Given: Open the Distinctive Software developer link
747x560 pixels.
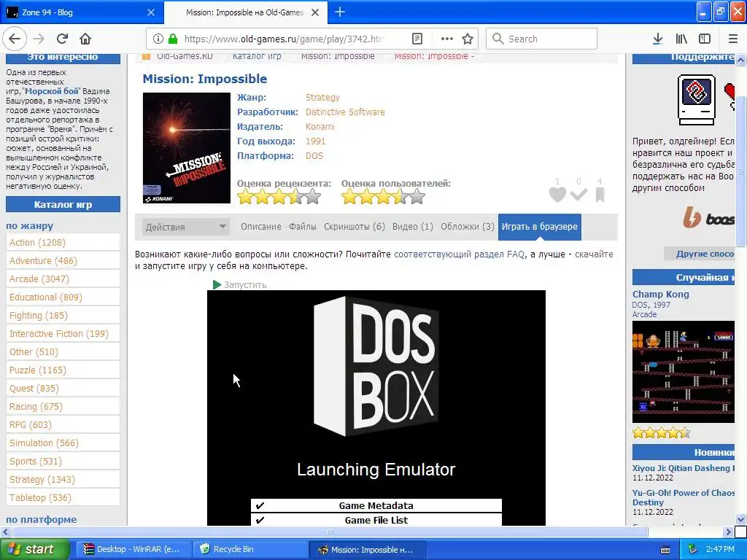Looking at the screenshot, I should [345, 112].
